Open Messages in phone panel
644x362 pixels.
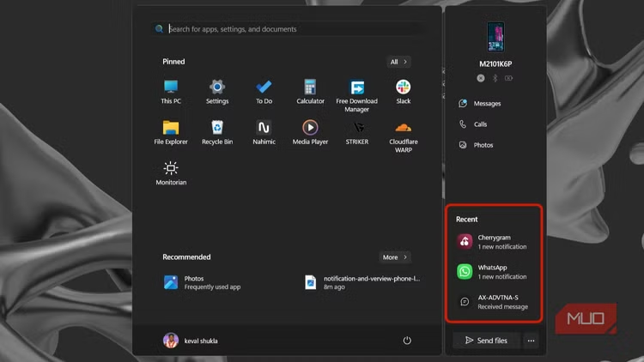(486, 104)
